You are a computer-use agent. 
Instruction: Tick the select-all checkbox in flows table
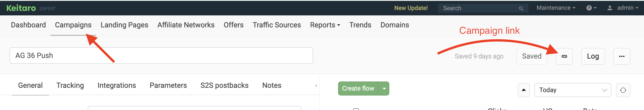pos(356,109)
